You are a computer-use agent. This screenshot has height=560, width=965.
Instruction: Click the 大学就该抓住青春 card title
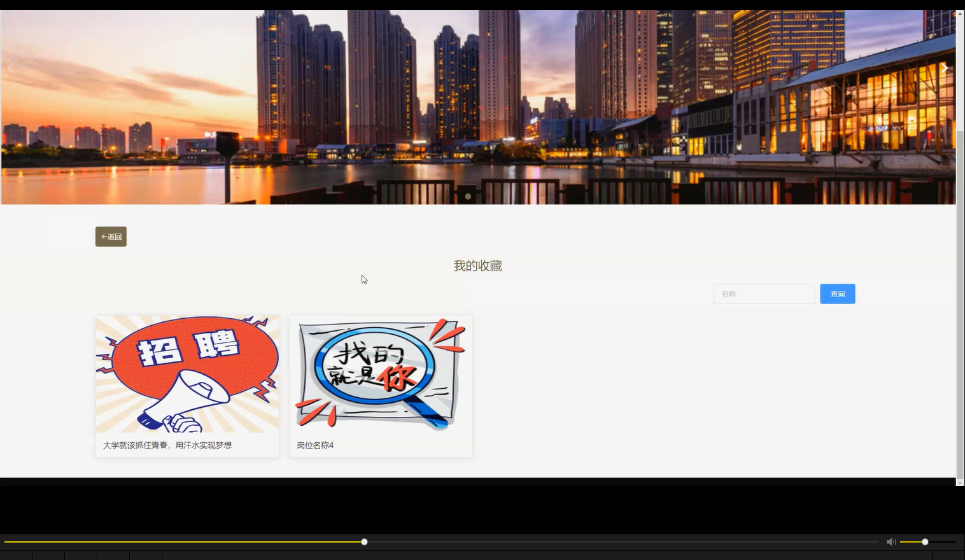point(167,445)
